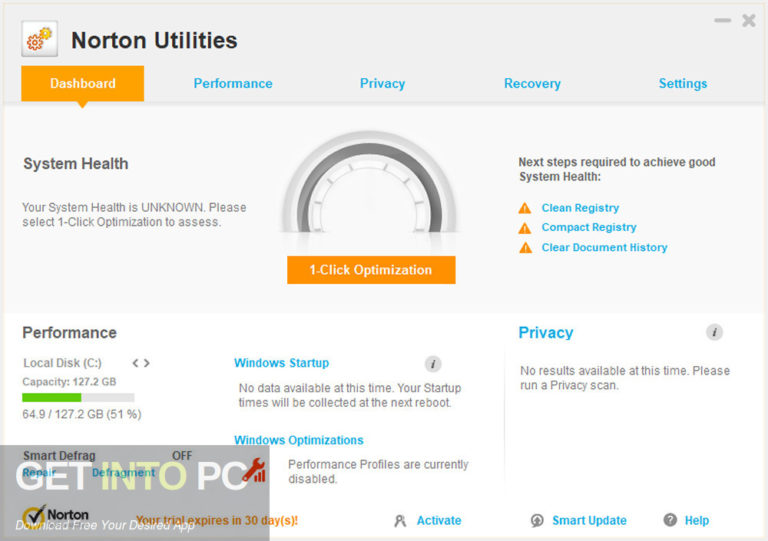This screenshot has height=541, width=768.
Task: Click the wrench icon beside Performance Profiles
Action: (255, 470)
